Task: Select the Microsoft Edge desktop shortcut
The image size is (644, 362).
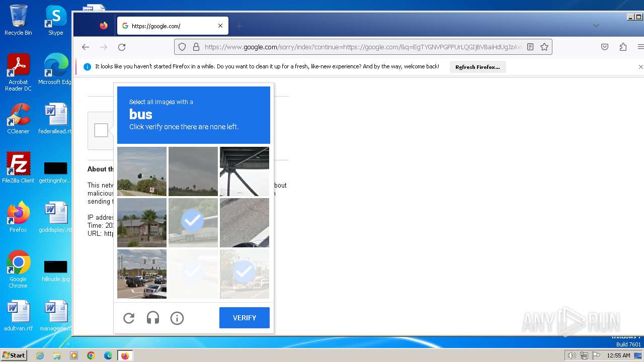Action: pyautogui.click(x=56, y=69)
